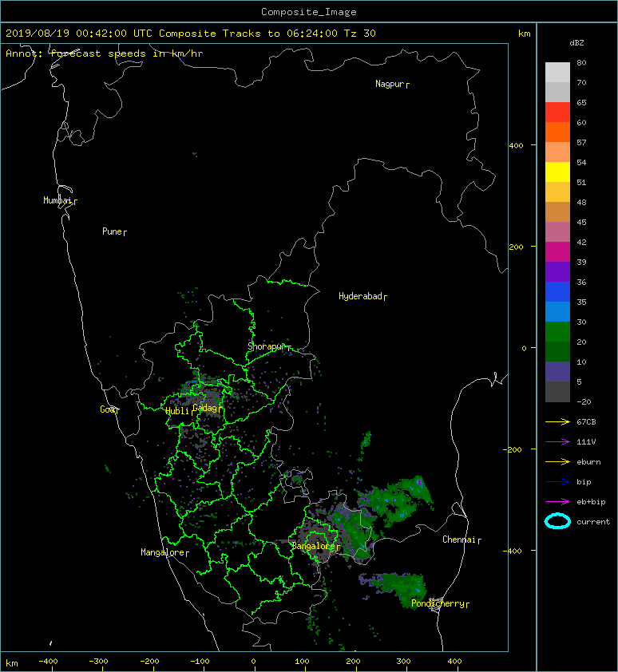Click the timestamp '2019/08/19 00:42:00 UTC' text
The width and height of the screenshot is (618, 672).
click(79, 34)
